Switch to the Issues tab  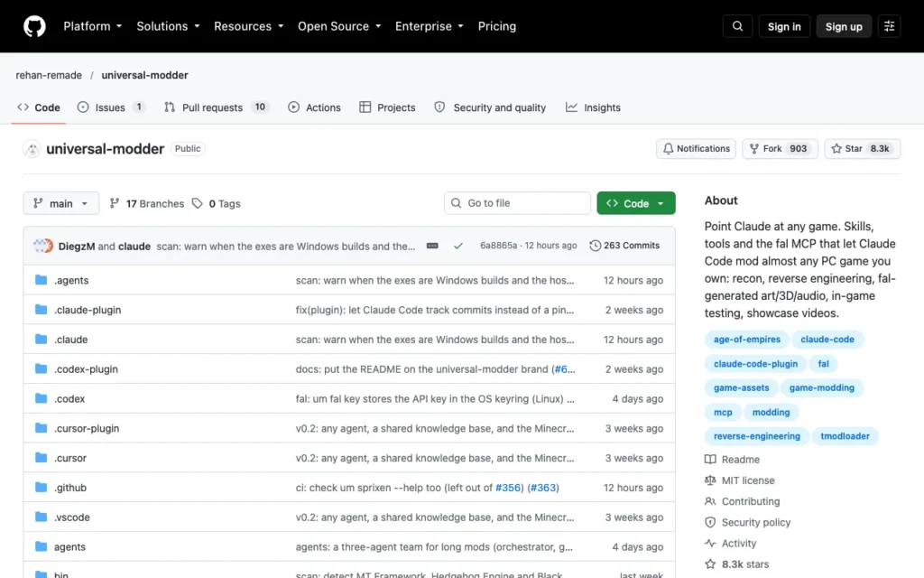pos(111,107)
